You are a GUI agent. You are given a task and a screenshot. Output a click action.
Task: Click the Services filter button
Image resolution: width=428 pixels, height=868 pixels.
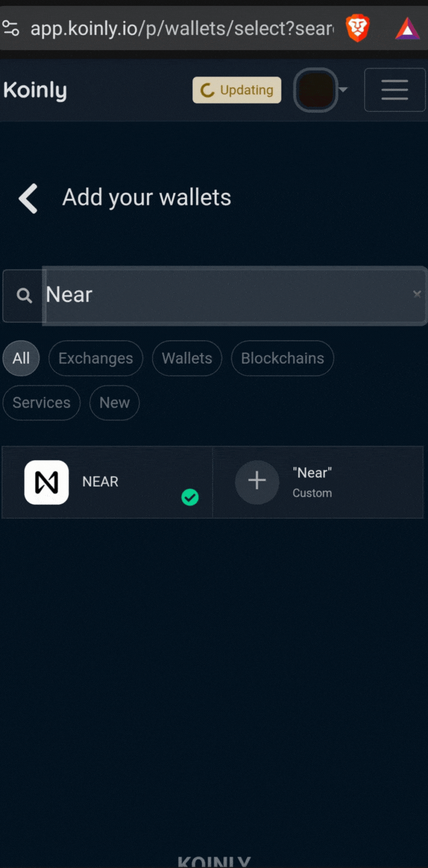pos(41,403)
